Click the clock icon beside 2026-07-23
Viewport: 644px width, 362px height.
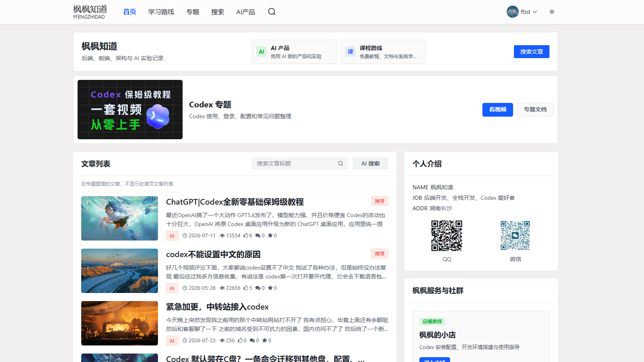(185, 341)
